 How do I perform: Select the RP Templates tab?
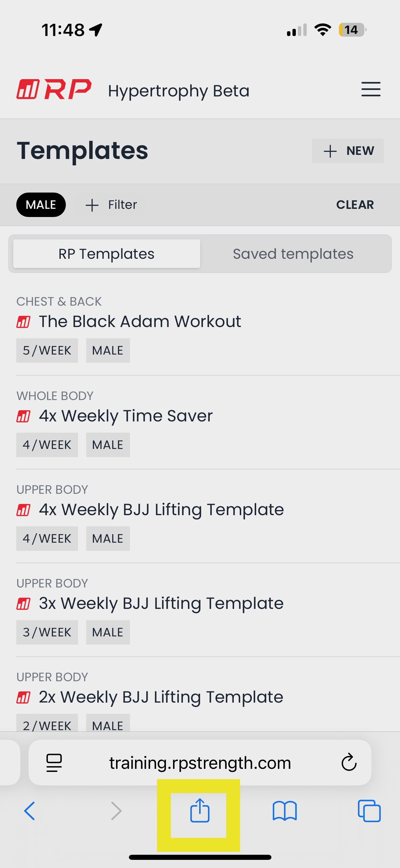107,254
